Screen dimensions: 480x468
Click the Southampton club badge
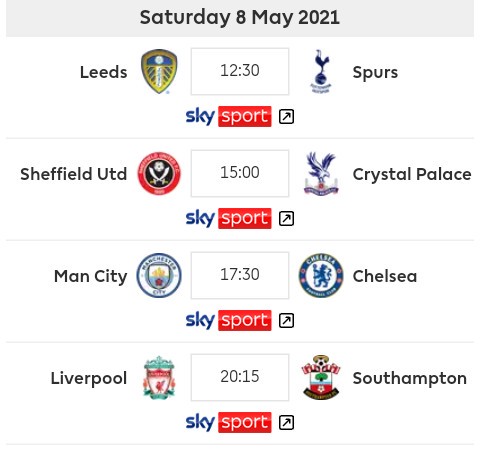[321, 377]
